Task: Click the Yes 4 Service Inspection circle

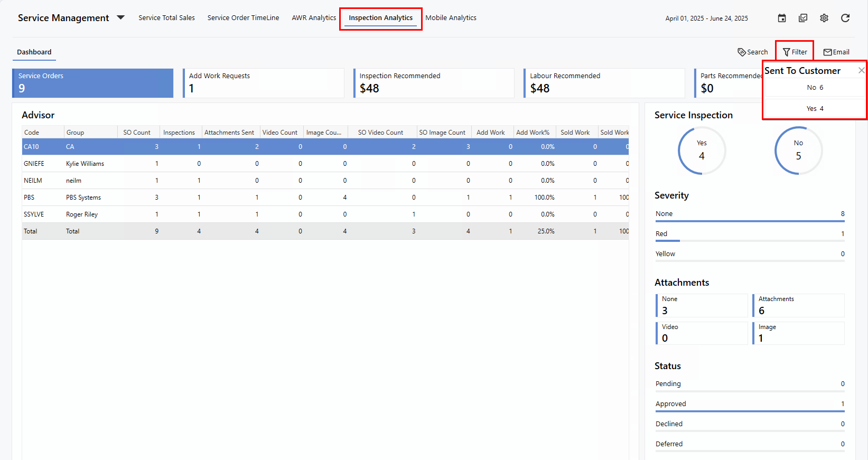Action: point(702,151)
